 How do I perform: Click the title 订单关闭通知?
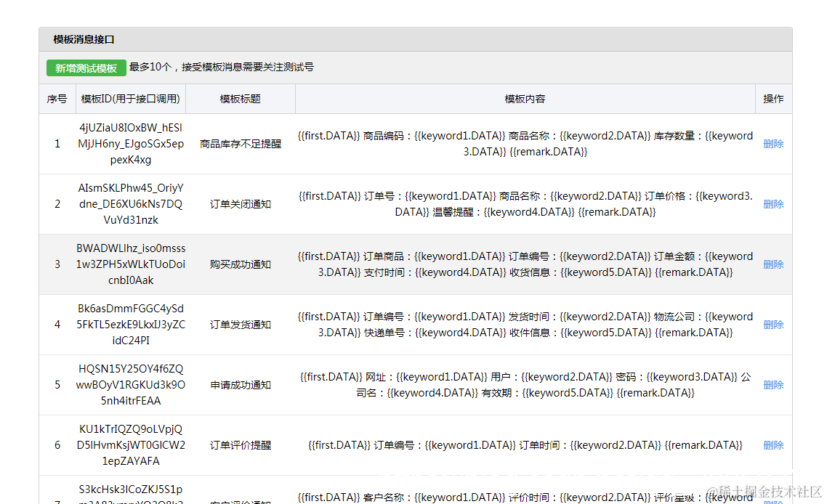(x=240, y=204)
